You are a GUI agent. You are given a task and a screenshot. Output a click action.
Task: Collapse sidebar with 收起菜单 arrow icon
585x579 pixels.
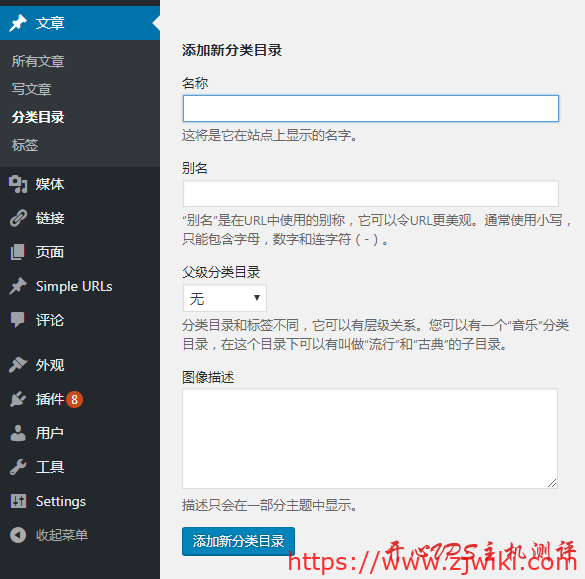[x=18, y=535]
